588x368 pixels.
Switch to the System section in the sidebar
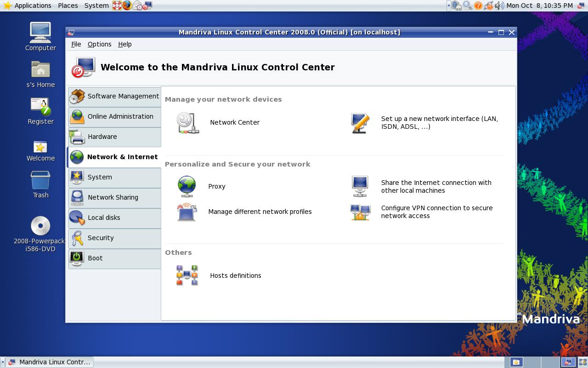pyautogui.click(x=114, y=177)
